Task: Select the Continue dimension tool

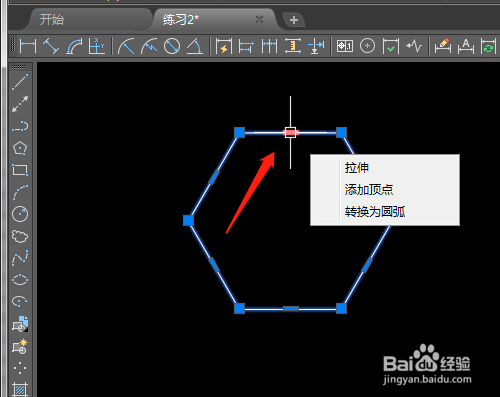Action: 269,46
